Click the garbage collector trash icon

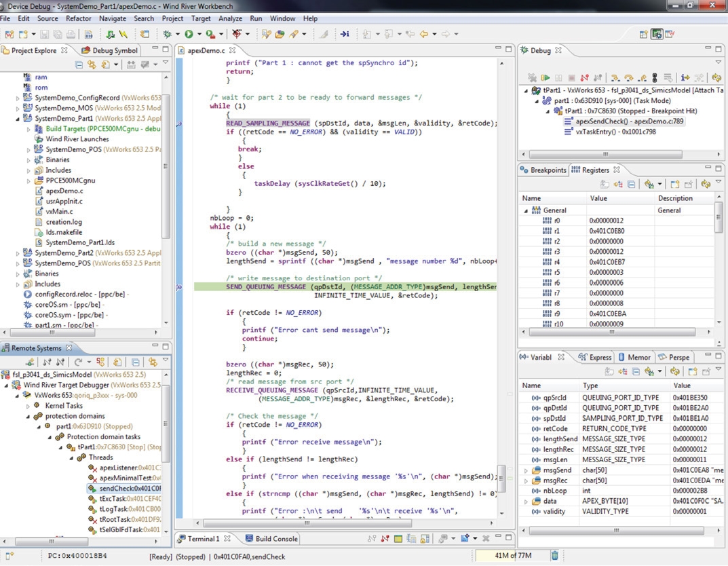tap(555, 555)
